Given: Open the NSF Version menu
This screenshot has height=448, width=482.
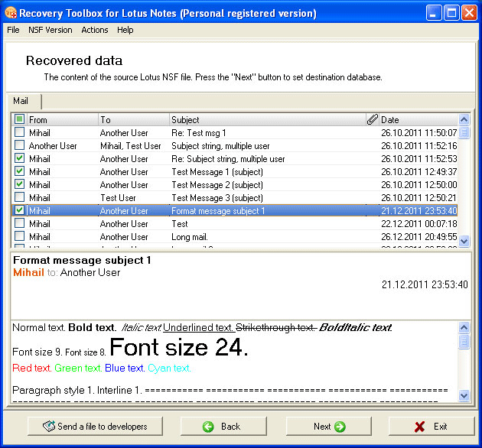Looking at the screenshot, I should [50, 30].
